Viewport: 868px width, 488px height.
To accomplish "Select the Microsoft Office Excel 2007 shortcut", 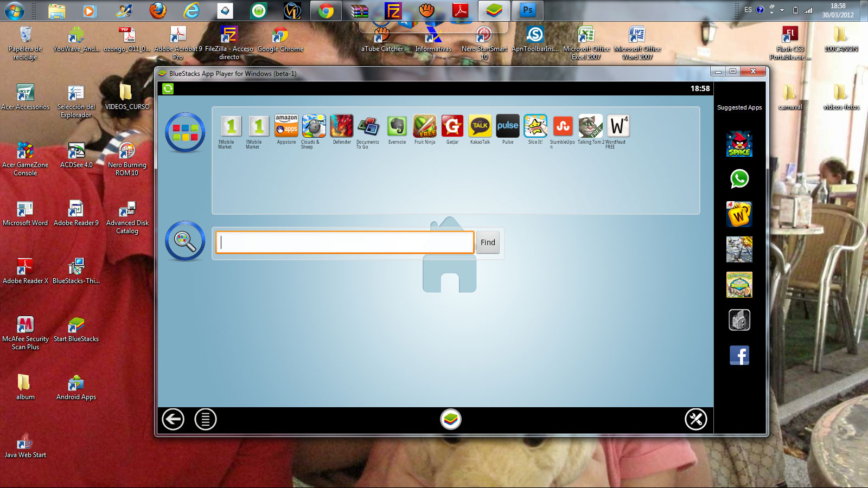I will point(586,43).
